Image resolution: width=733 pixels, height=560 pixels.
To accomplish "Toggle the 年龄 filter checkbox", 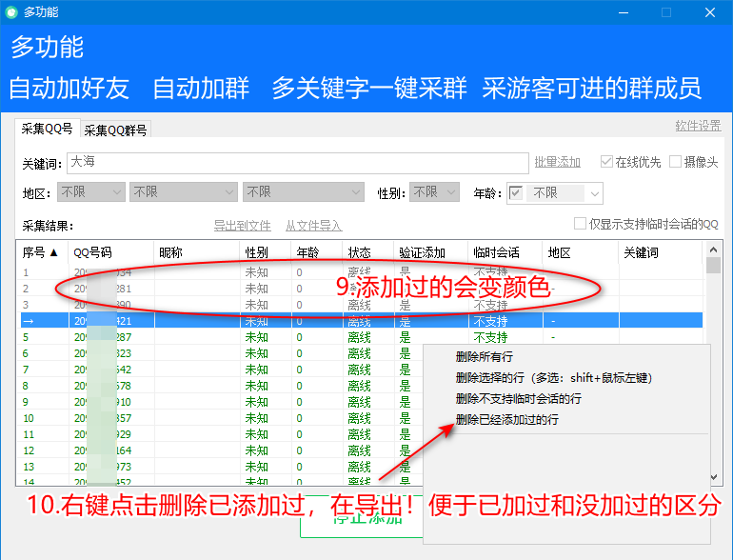I will 516,192.
